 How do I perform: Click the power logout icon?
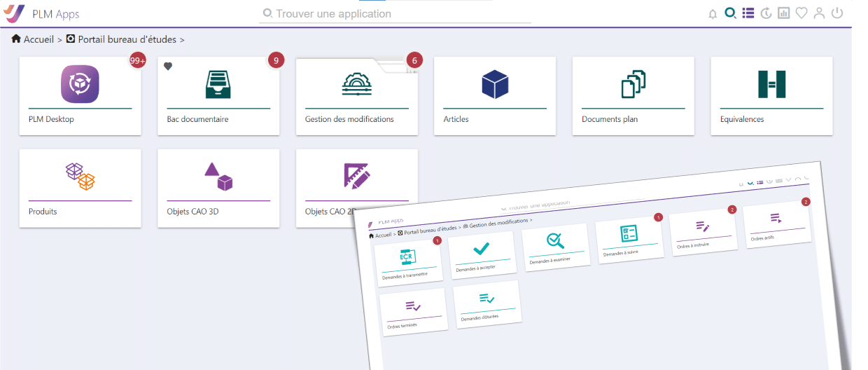837,13
